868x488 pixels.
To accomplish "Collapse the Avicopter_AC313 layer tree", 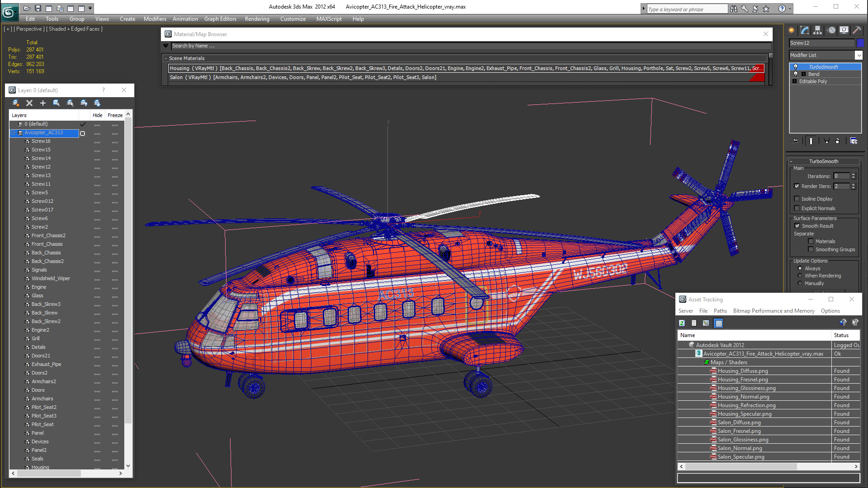I will click(x=13, y=133).
